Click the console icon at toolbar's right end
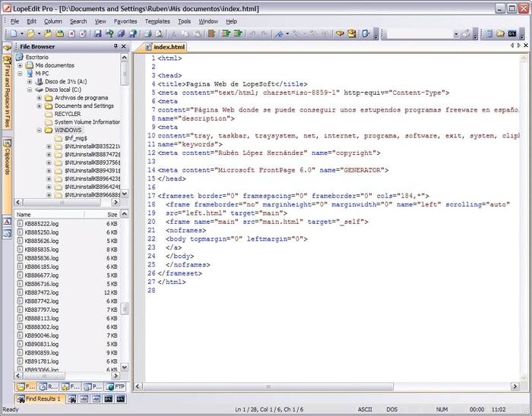The image size is (532, 416). point(512,34)
